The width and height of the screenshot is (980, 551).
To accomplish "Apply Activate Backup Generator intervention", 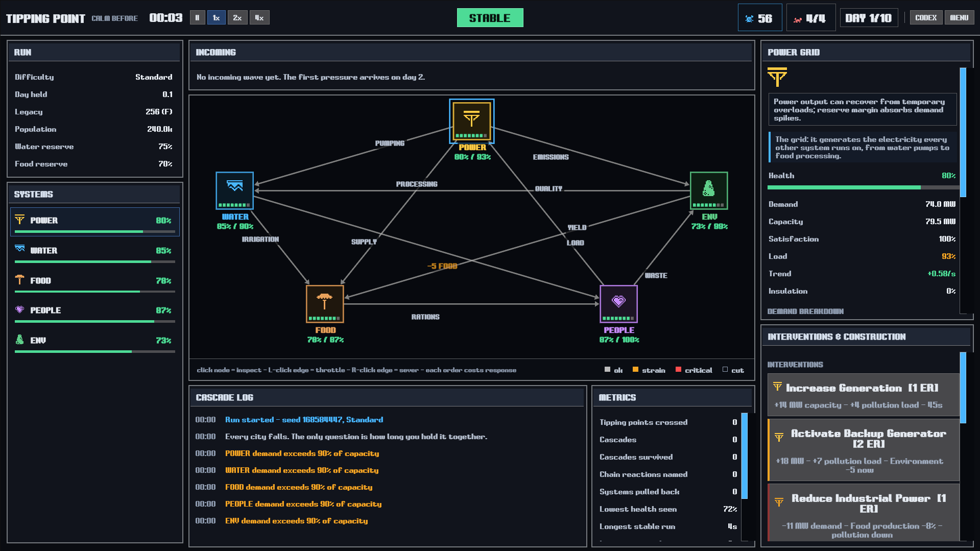I will [863, 450].
